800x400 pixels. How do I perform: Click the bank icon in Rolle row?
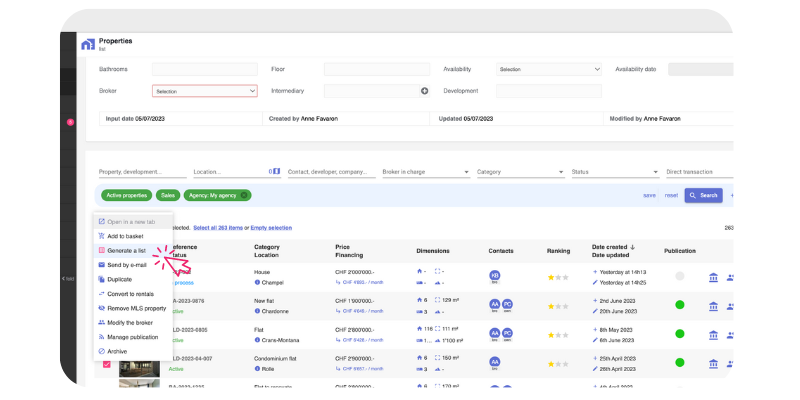(713, 364)
